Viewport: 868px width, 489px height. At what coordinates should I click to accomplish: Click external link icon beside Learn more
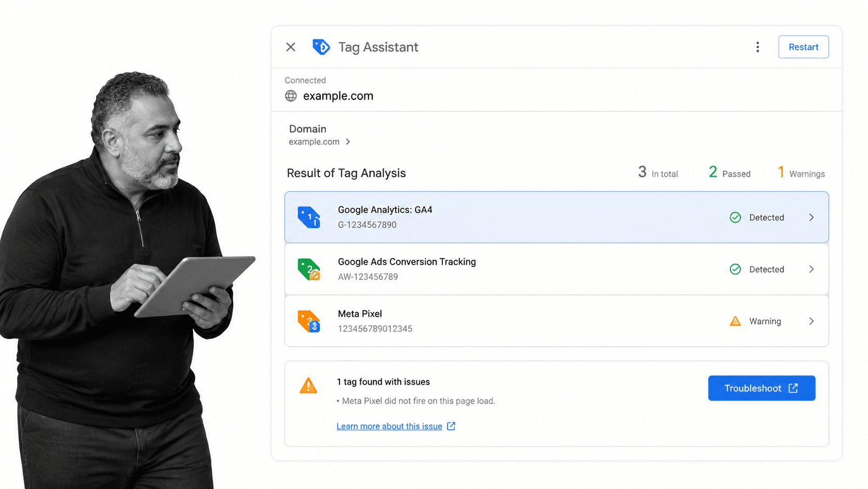451,426
